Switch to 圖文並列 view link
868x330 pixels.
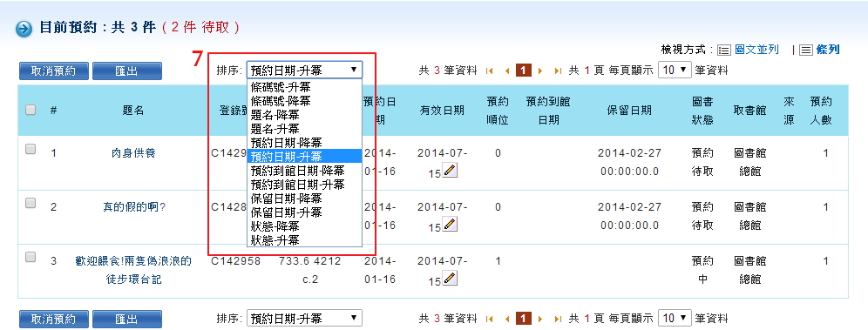click(x=756, y=50)
